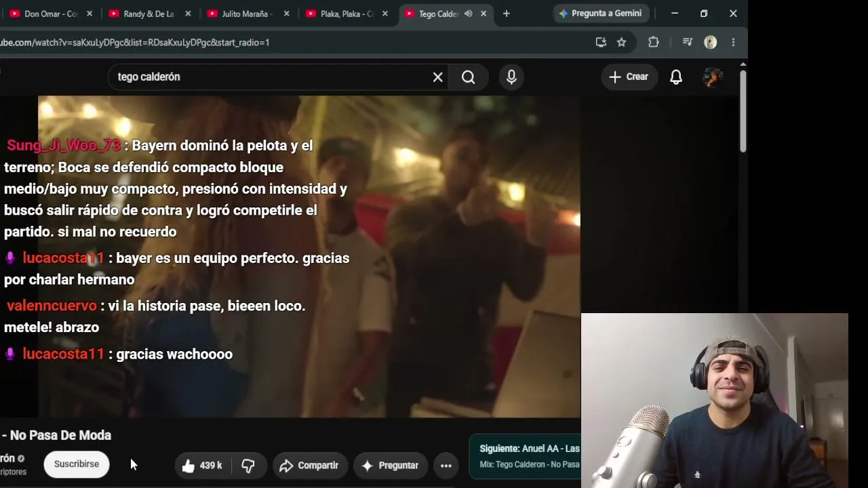Close the Plaka, Plaka tab
This screenshot has width=868, height=488.
[x=385, y=14]
